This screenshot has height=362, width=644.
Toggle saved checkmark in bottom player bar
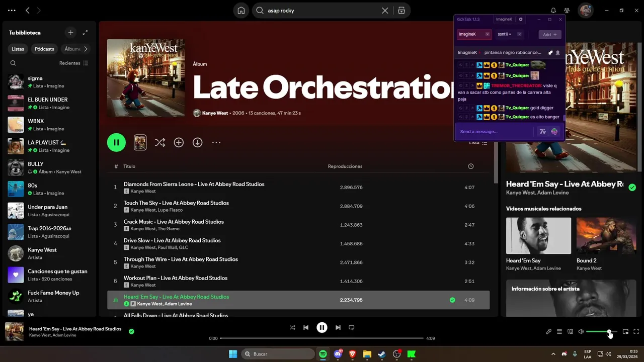click(x=131, y=331)
